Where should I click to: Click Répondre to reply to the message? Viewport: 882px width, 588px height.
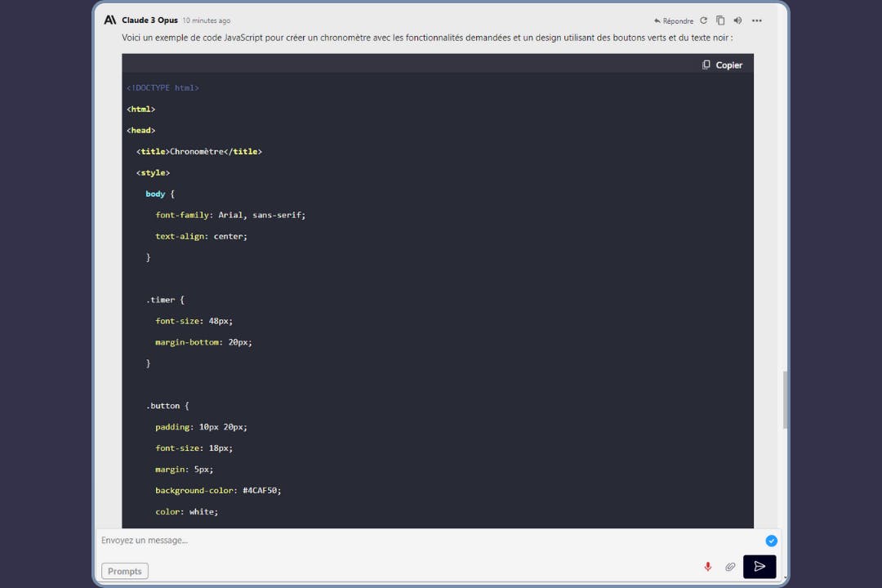click(674, 21)
